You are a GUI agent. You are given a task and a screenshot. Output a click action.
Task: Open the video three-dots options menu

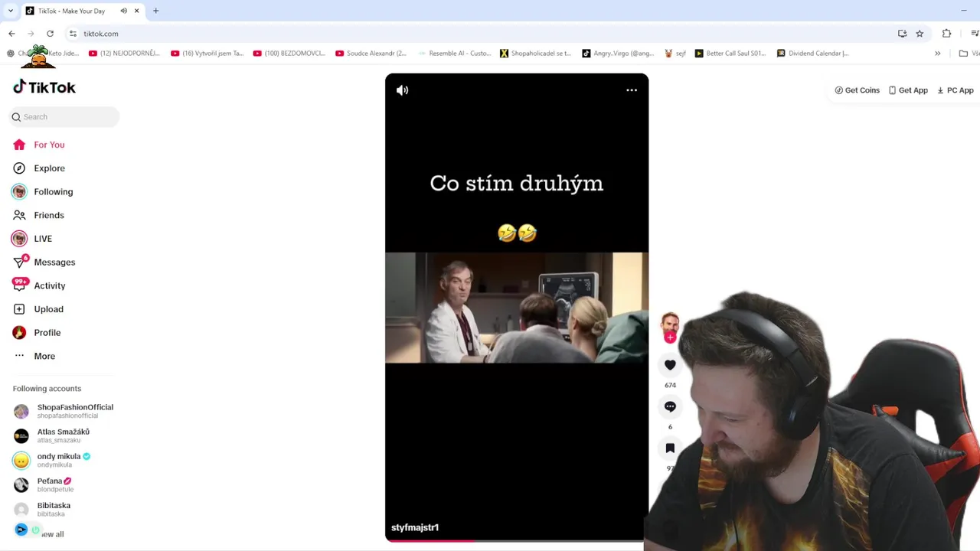tap(632, 90)
